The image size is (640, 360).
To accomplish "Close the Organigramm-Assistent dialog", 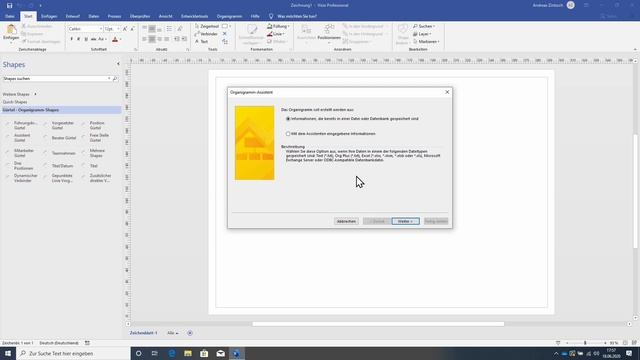I will pyautogui.click(x=447, y=92).
